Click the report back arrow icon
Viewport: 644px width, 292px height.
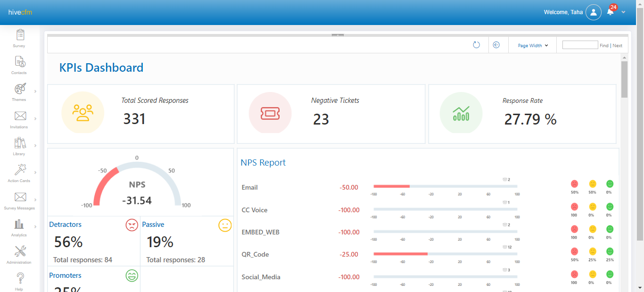tap(496, 45)
